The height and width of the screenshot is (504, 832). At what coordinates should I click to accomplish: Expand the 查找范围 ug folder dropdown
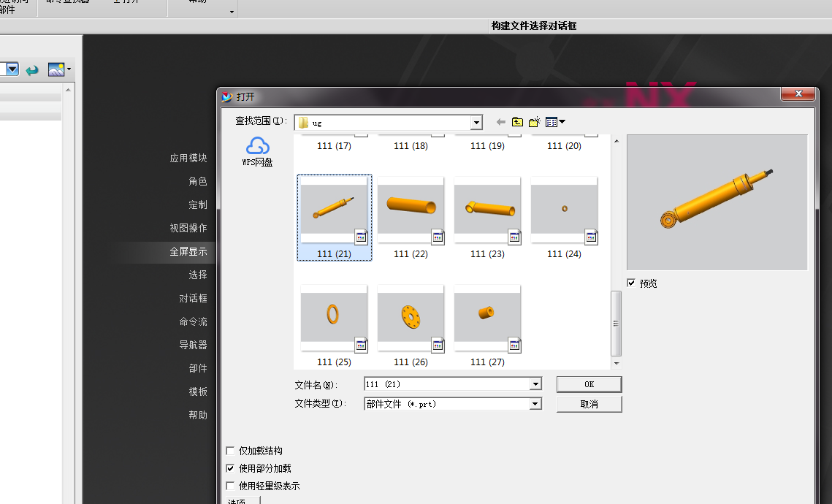[476, 123]
